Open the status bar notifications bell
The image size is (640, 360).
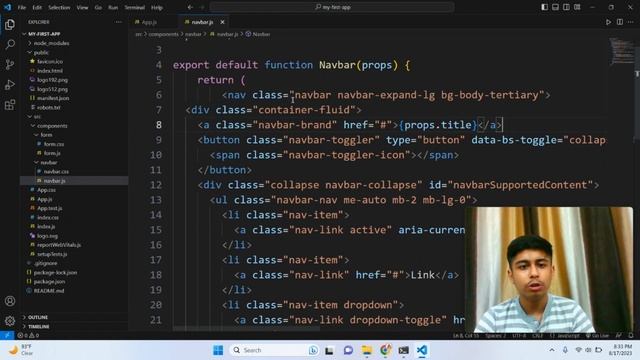tap(631, 336)
